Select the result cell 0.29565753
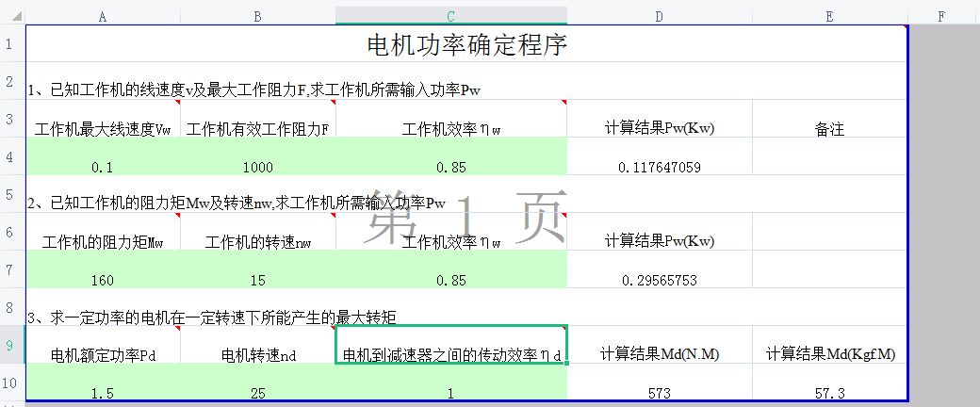 tap(660, 269)
